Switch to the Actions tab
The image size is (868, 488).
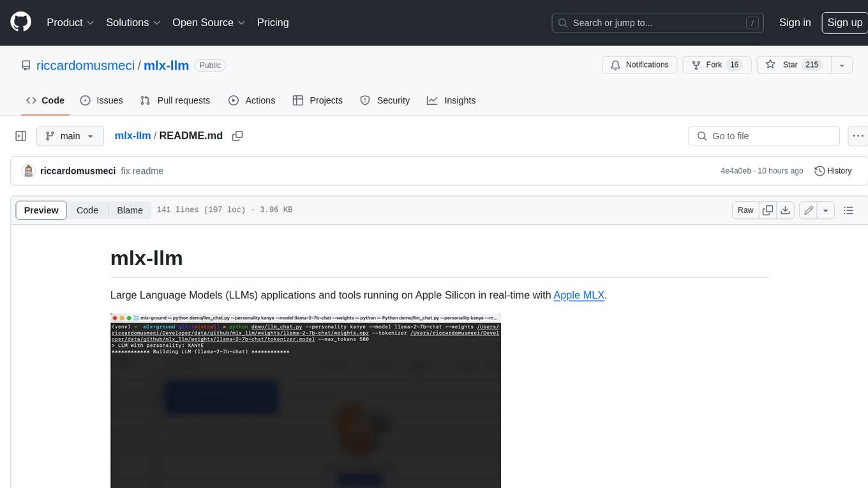(251, 100)
